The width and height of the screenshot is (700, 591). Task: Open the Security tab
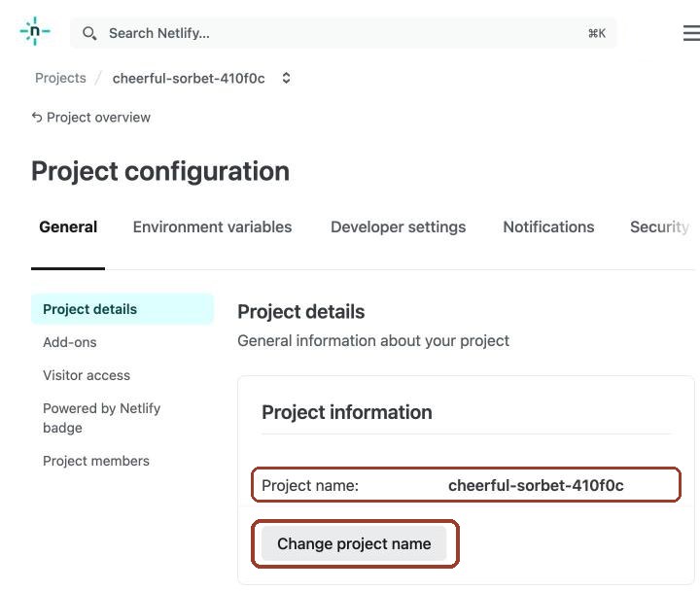click(659, 226)
